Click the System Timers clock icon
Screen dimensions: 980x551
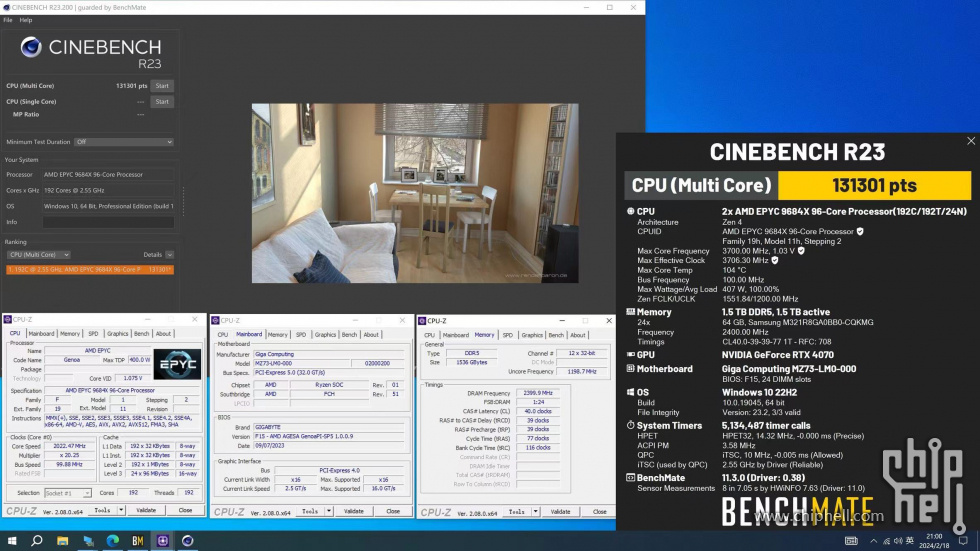[630, 425]
